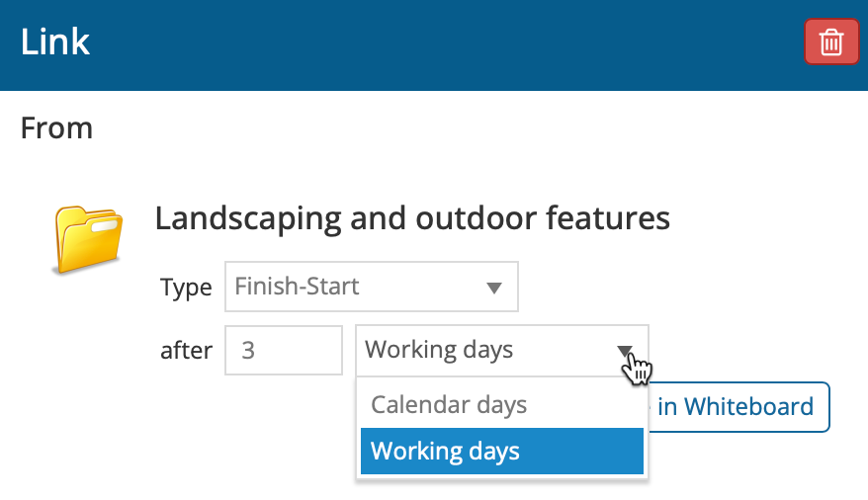Click the red trash delete icon
Image resolution: width=868 pixels, height=500 pixels.
coord(831,43)
